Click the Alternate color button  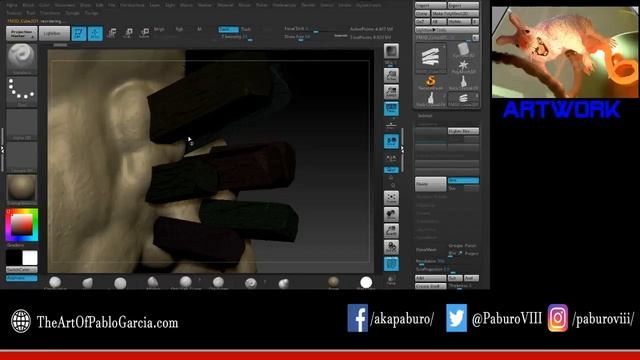tap(22, 278)
